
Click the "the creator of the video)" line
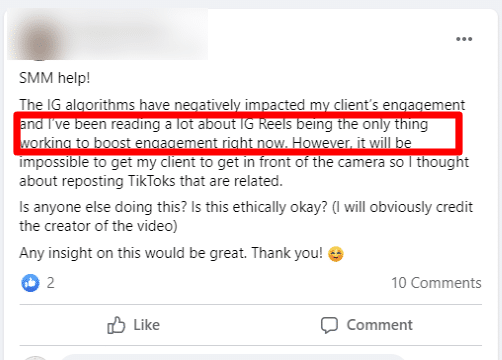98,226
